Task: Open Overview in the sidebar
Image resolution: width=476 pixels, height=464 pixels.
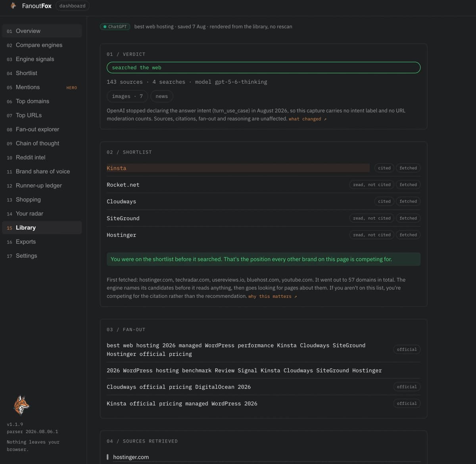Action: click(42, 31)
